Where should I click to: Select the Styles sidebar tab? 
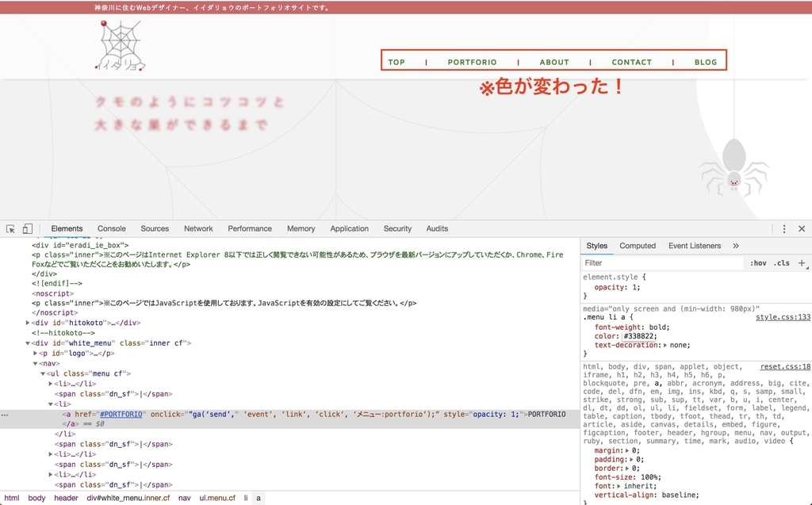point(596,246)
